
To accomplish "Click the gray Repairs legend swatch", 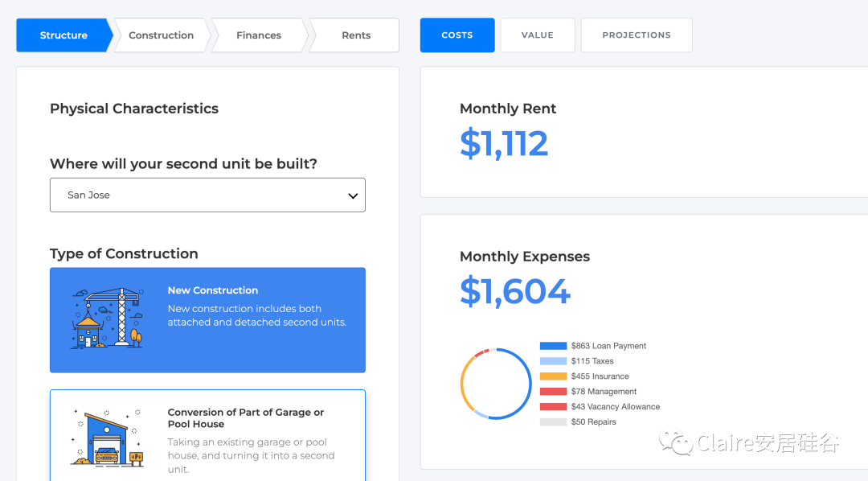I will (553, 421).
